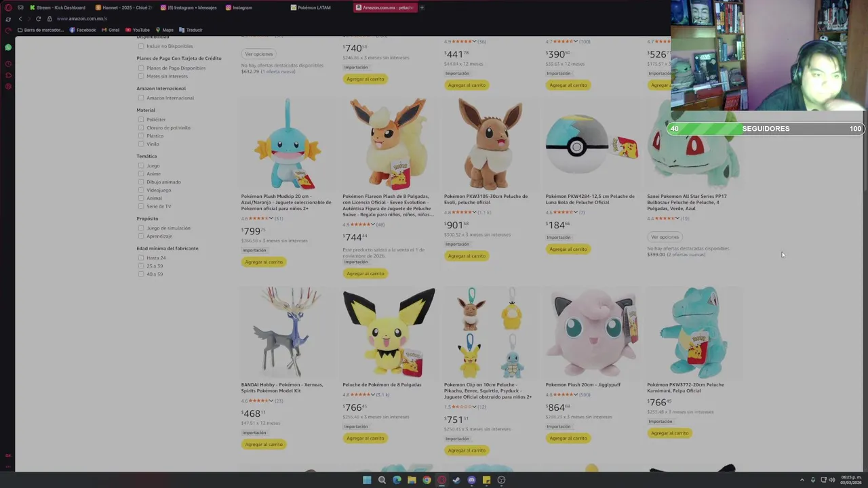Launch Google Chrome from the taskbar
The width and height of the screenshot is (868, 488).
(x=427, y=480)
